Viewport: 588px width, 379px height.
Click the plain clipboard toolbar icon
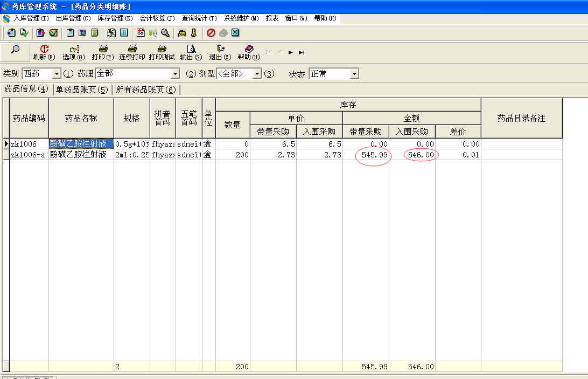click(70, 33)
